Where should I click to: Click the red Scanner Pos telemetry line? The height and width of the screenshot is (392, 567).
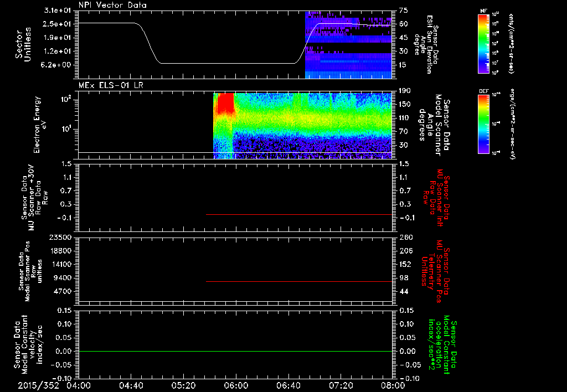coord(298,281)
